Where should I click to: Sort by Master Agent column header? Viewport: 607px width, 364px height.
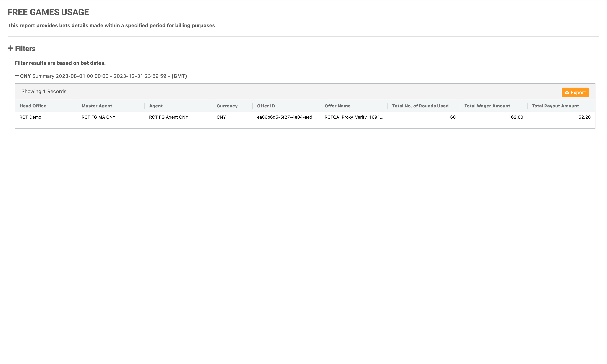tap(97, 106)
